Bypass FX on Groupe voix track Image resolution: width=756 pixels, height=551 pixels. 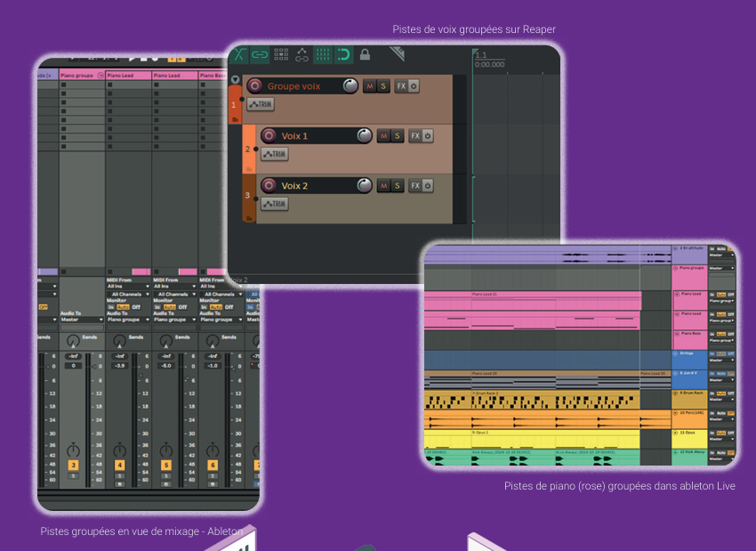414,86
